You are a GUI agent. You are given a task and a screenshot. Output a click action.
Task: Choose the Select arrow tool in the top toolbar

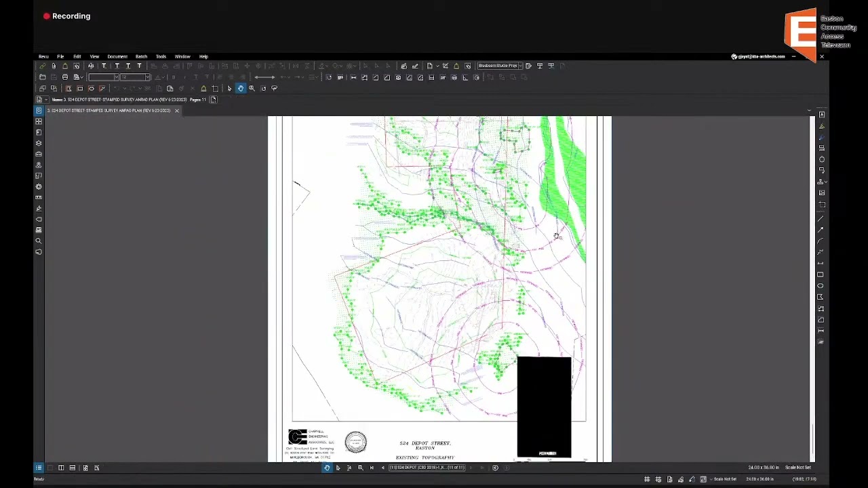[x=229, y=88]
